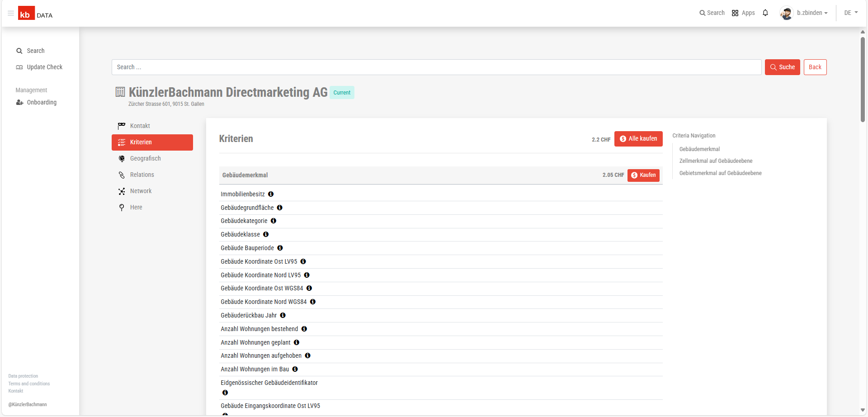Select the Immobilienbesitz row text
The height and width of the screenshot is (417, 868).
tap(243, 194)
